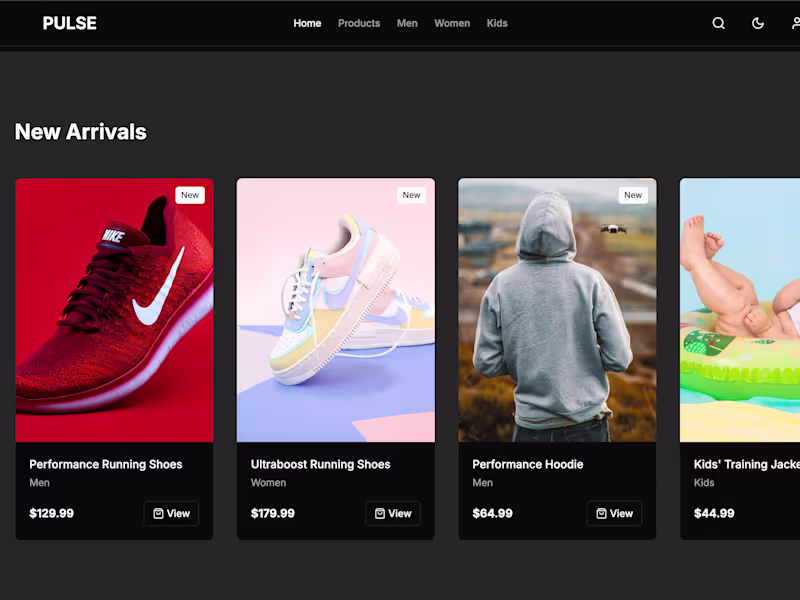Open the search icon
The height and width of the screenshot is (600, 800).
[x=718, y=23]
